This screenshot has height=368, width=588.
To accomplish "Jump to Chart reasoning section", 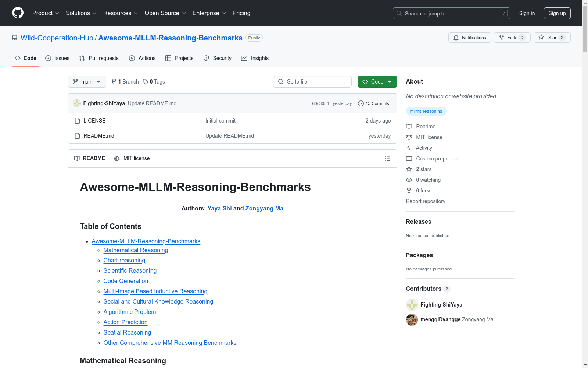I will click(125, 260).
